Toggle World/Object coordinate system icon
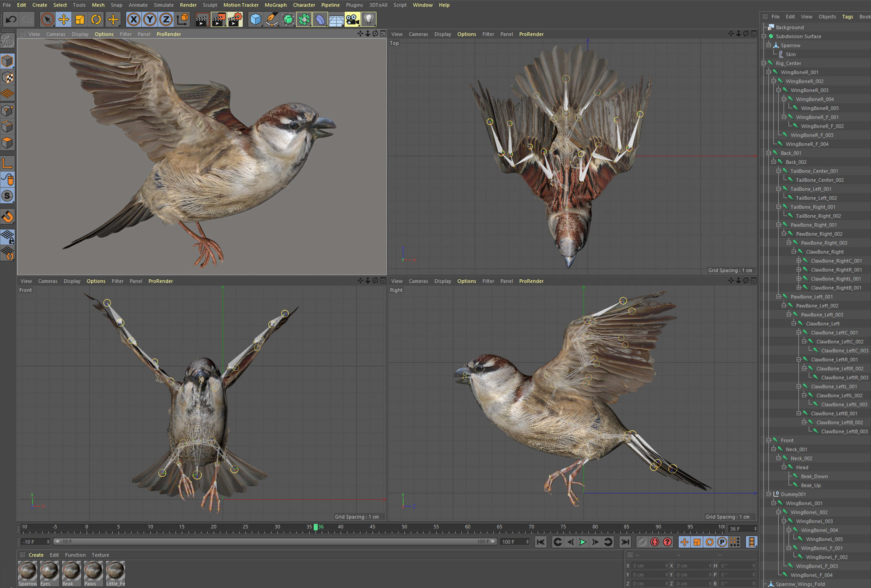The image size is (871, 588). 183,19
